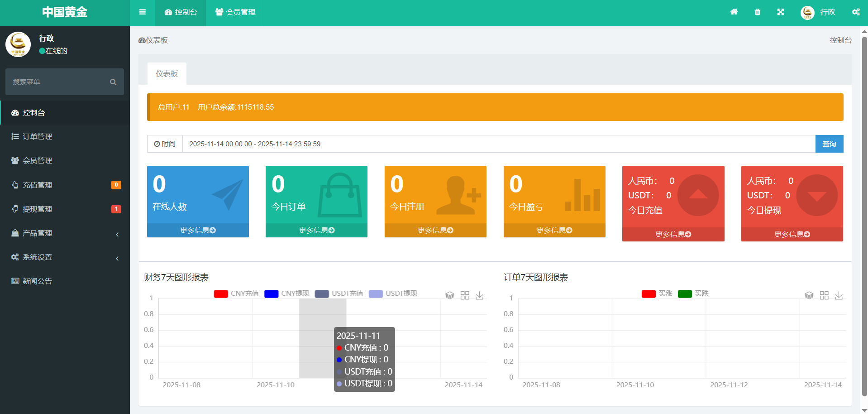Screen dimensions: 868x414
Task: Click download icon on finance chart
Action: pyautogui.click(x=480, y=295)
